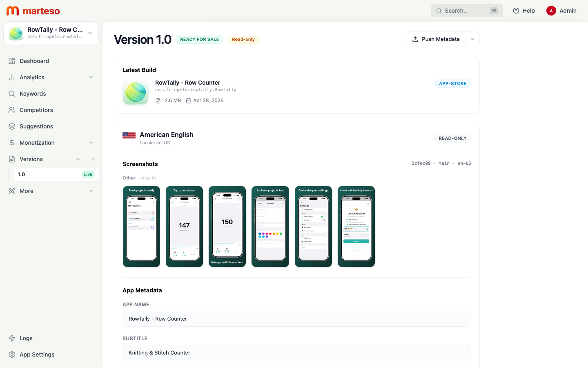Open 'Unlock with RowTally Premium' screenshot
The image size is (588, 368).
pos(356,227)
